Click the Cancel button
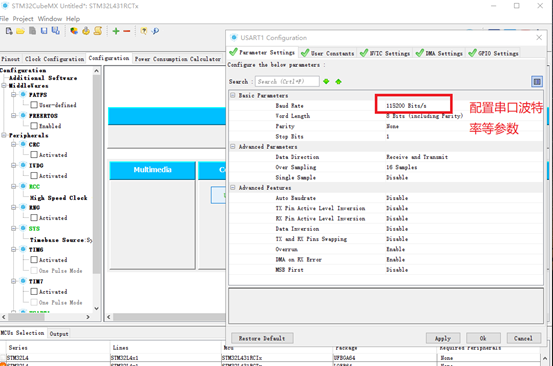The height and width of the screenshot is (366, 553). point(523,338)
